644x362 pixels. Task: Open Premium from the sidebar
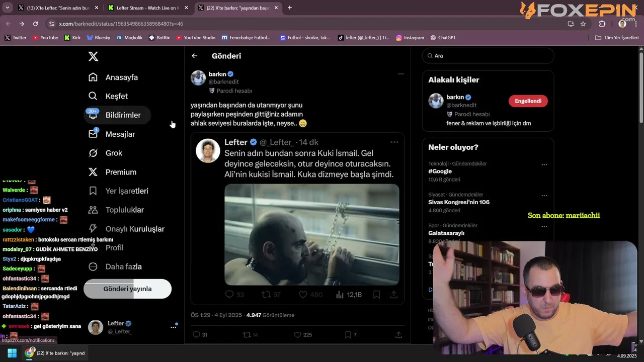[112, 172]
